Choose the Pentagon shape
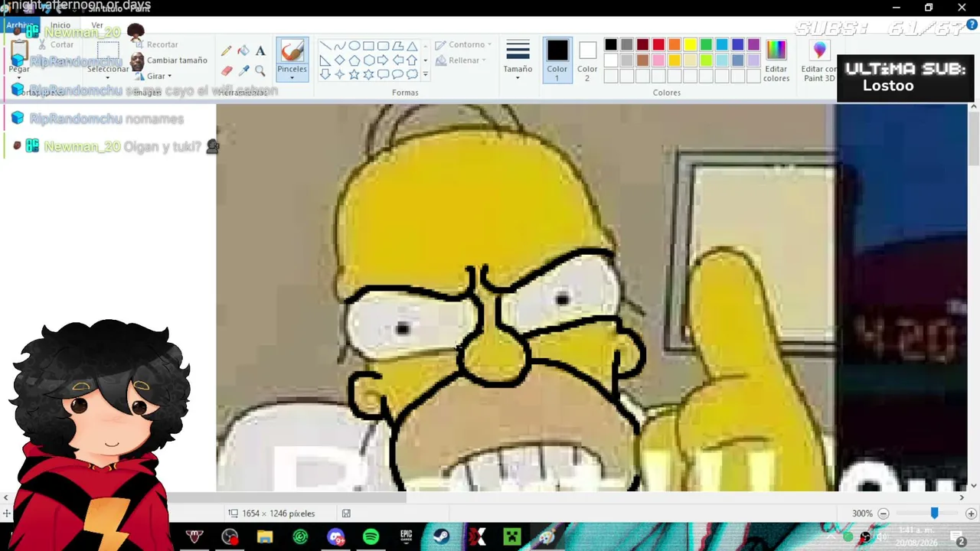The width and height of the screenshot is (980, 551). [x=354, y=60]
